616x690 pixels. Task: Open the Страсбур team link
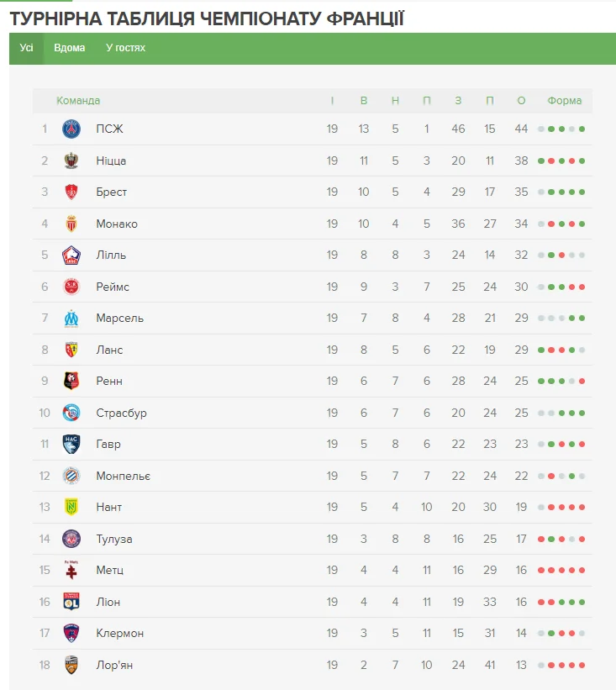click(121, 413)
